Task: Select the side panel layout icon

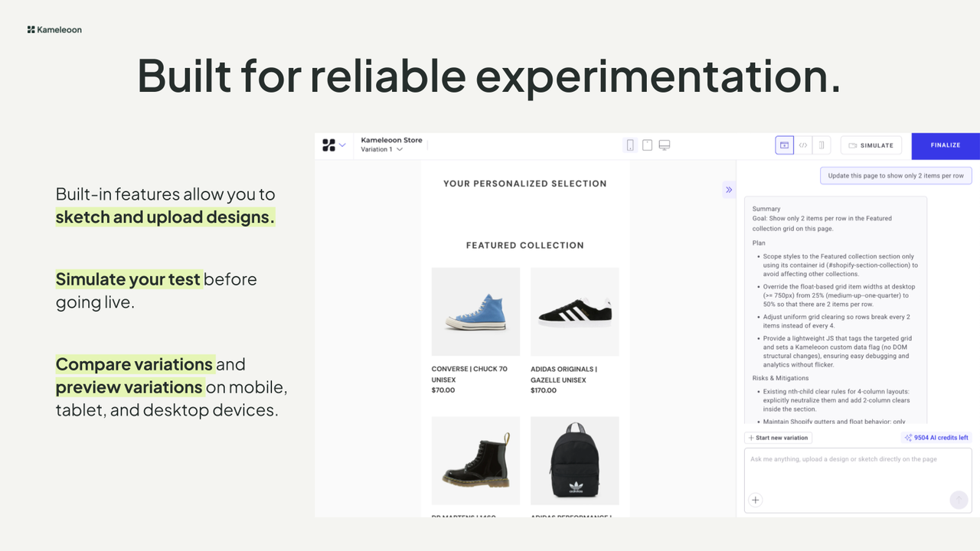Action: 822,145
